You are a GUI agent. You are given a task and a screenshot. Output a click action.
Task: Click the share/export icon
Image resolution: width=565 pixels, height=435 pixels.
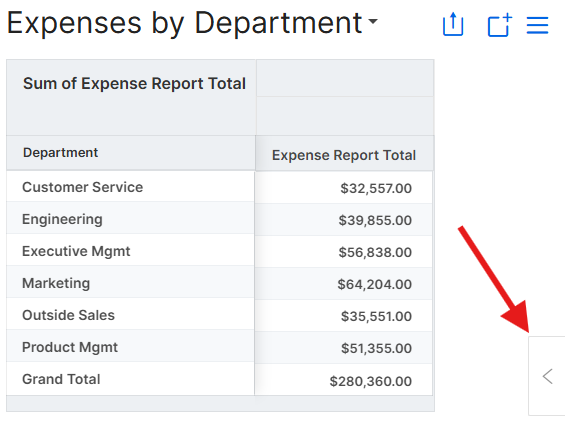[453, 24]
